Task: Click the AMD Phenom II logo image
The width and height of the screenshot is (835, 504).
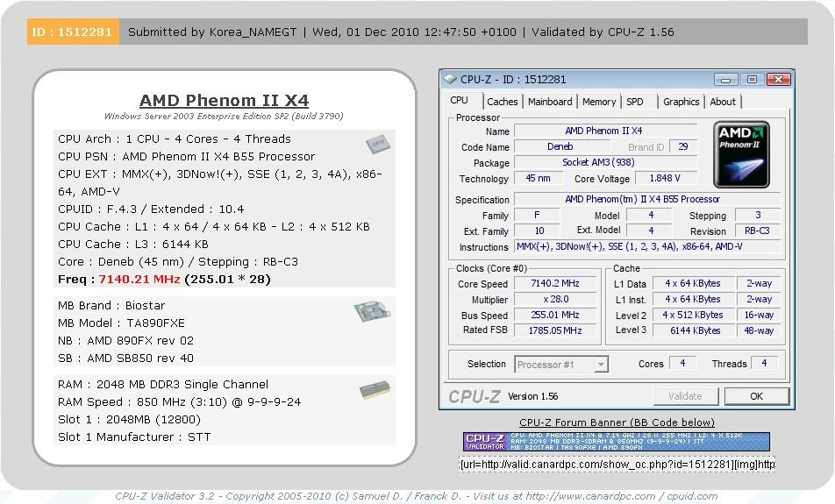Action: point(741,154)
